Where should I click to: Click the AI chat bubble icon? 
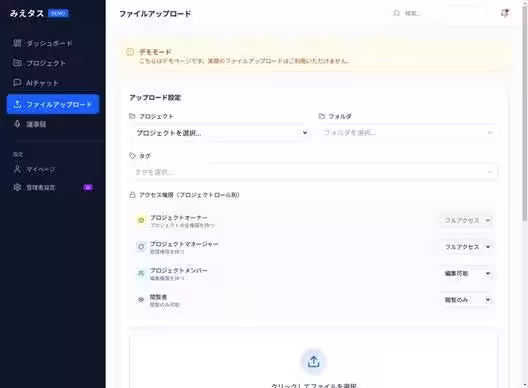[17, 83]
